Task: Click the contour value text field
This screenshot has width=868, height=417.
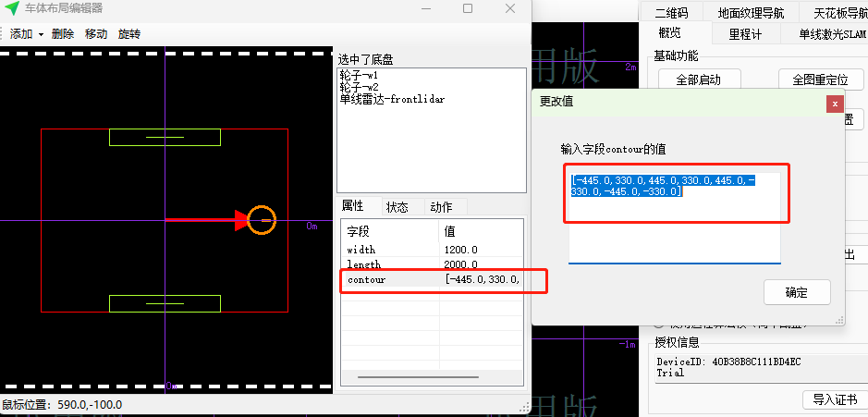Action: point(674,194)
